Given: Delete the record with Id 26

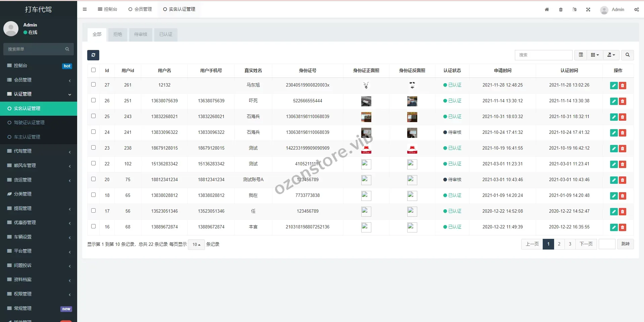Looking at the screenshot, I should point(623,101).
